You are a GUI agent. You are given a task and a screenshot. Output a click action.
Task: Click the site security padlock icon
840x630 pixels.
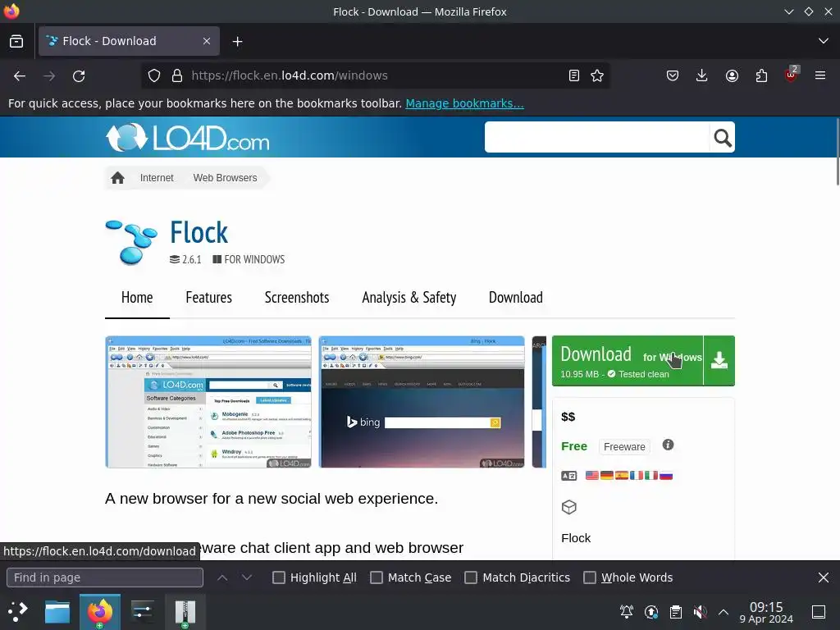177,75
